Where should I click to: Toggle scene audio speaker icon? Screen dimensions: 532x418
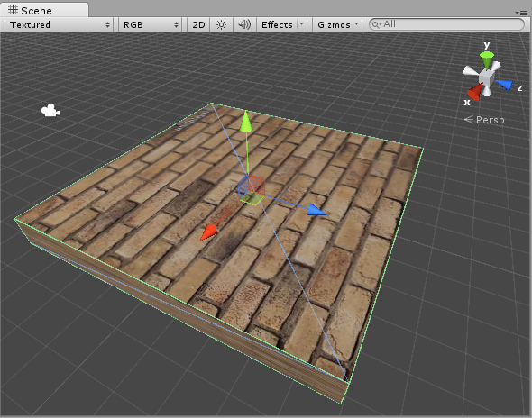pyautogui.click(x=244, y=24)
